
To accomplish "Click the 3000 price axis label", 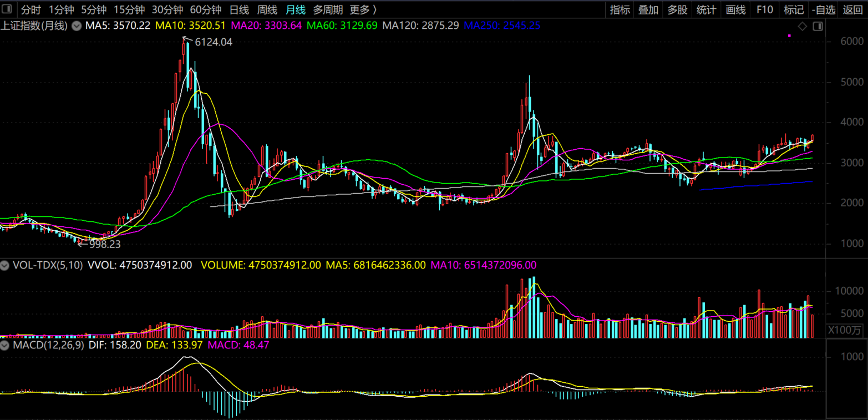I will pyautogui.click(x=852, y=163).
